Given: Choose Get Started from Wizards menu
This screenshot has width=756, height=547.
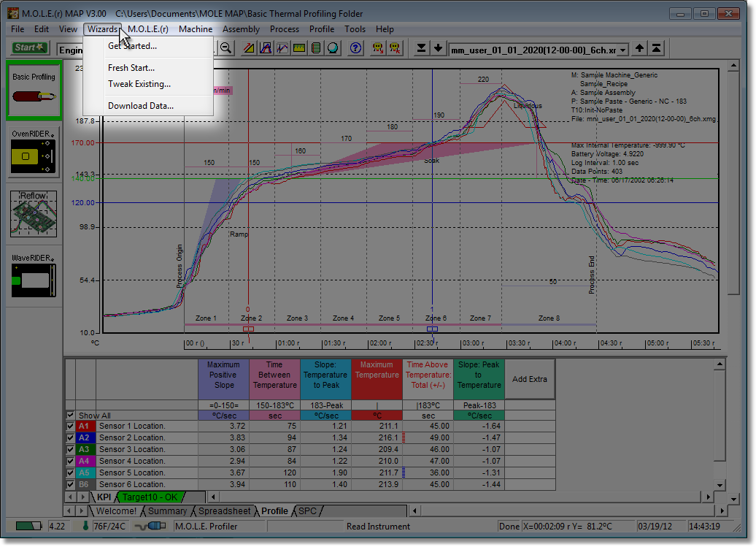Looking at the screenshot, I should [x=149, y=46].
